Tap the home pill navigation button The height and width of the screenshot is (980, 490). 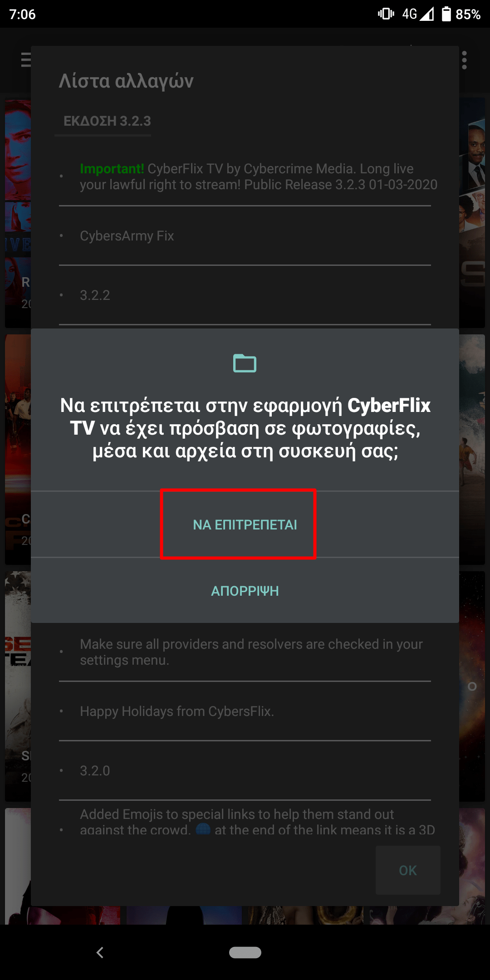[245, 952]
